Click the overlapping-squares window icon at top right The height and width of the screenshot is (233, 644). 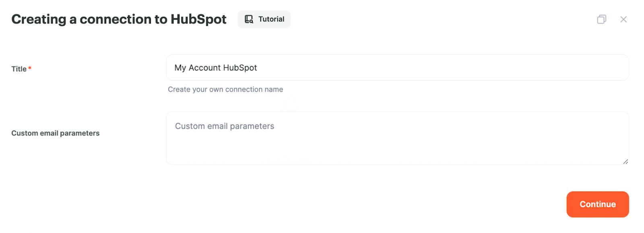pos(601,19)
